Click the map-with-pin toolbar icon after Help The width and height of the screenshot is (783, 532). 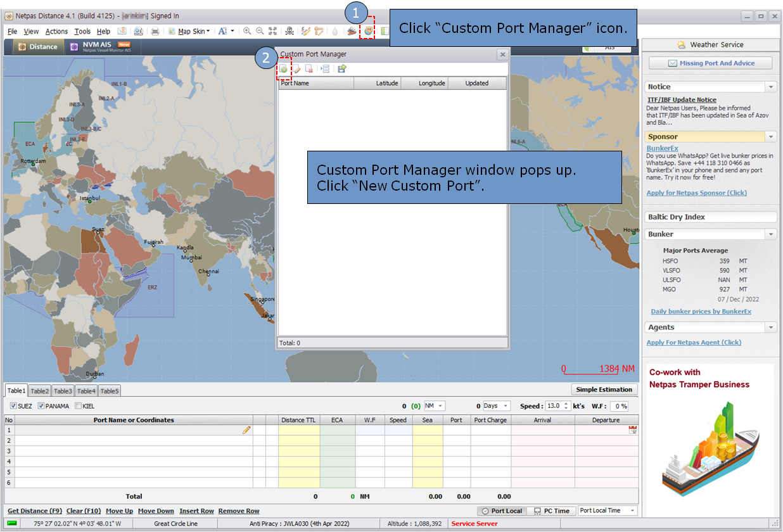[122, 31]
